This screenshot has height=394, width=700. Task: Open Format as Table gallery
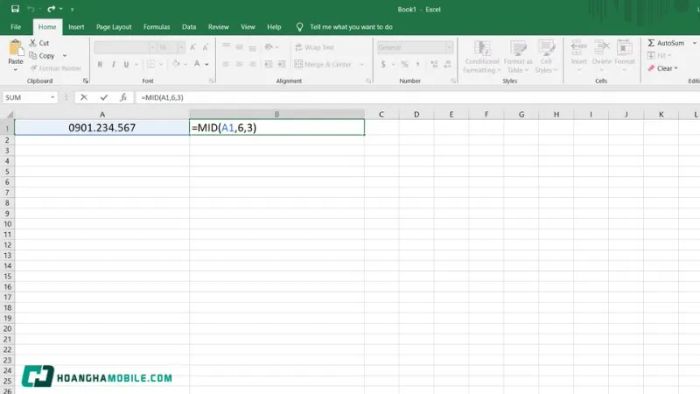tap(518, 57)
